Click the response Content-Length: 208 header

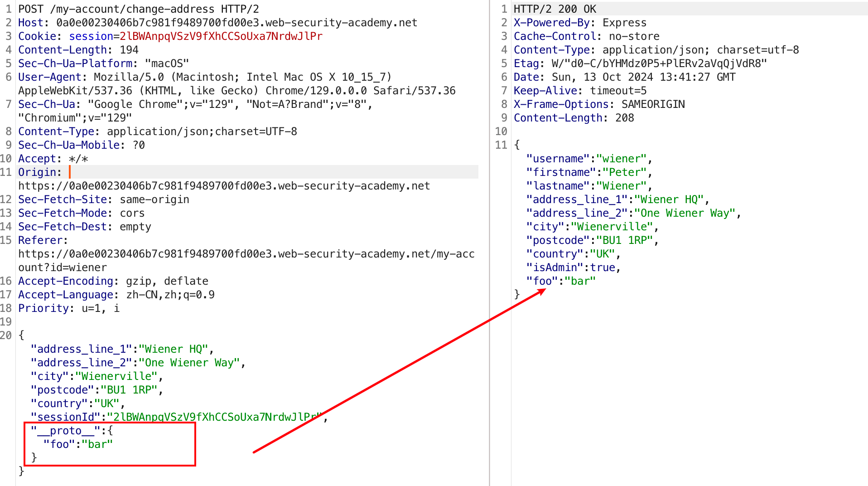coord(574,118)
